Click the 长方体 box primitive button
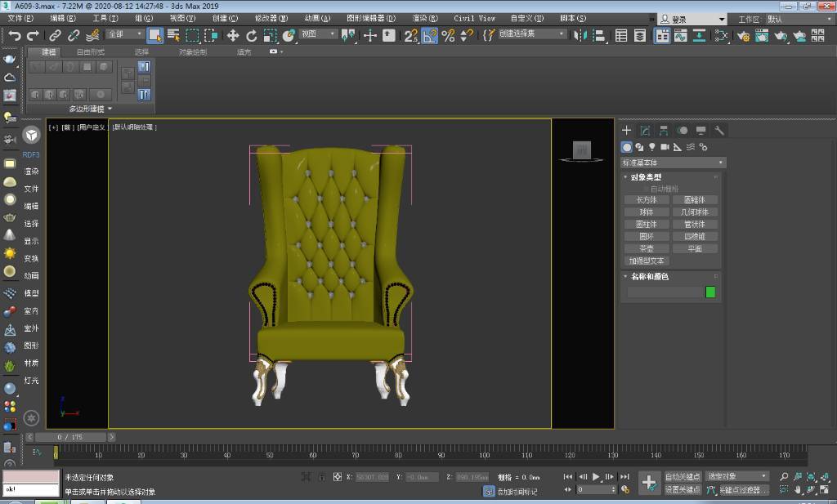837x504 pixels. coord(646,199)
